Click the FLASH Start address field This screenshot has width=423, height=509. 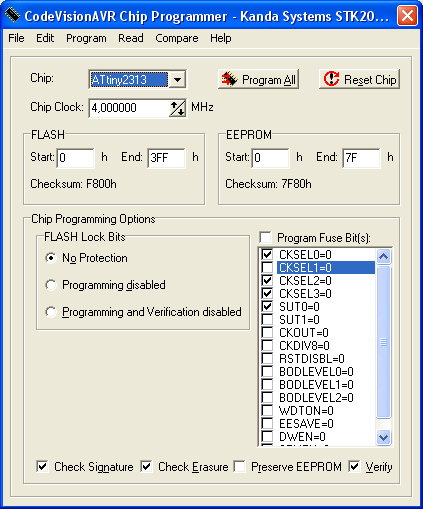coord(76,157)
